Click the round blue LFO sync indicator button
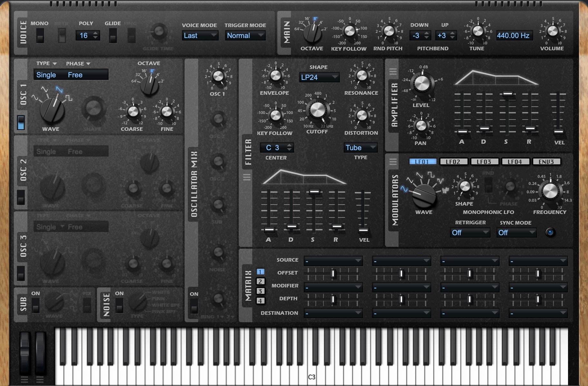Image resolution: width=588 pixels, height=386 pixels. click(550, 232)
